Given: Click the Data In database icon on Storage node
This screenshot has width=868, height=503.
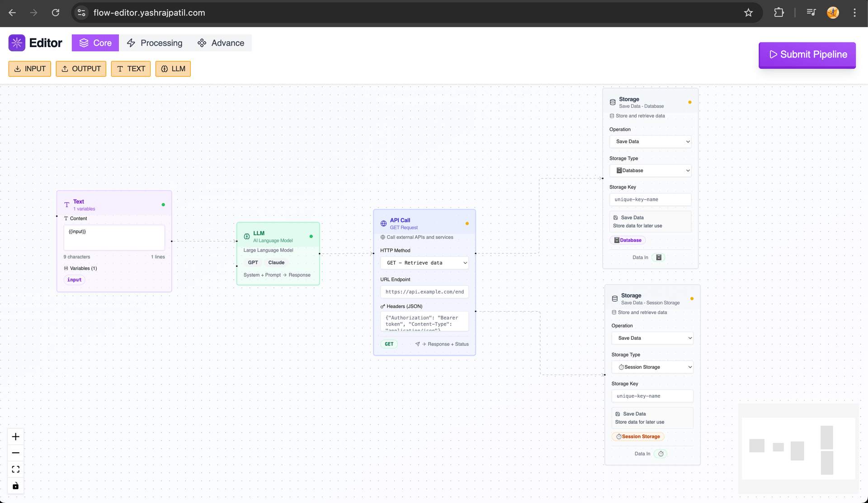Looking at the screenshot, I should tap(659, 257).
